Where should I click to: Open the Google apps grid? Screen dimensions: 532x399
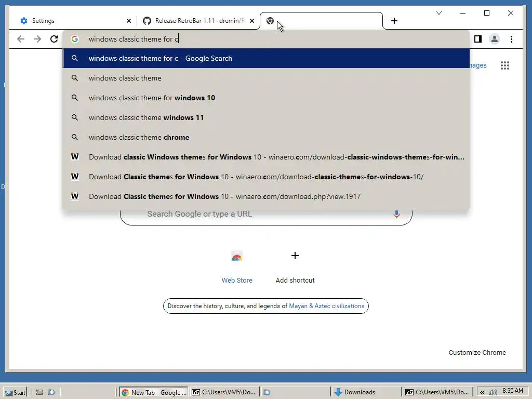505,65
